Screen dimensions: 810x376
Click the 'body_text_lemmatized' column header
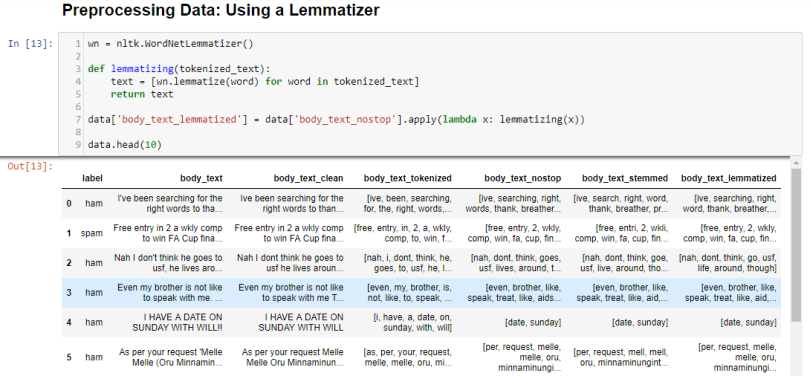tap(728, 178)
